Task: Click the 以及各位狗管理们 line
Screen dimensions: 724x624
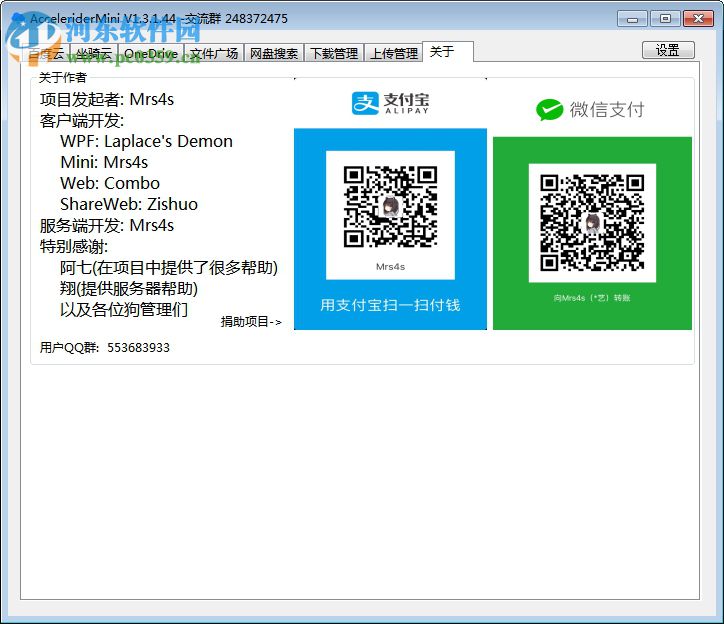Action: pos(124,309)
